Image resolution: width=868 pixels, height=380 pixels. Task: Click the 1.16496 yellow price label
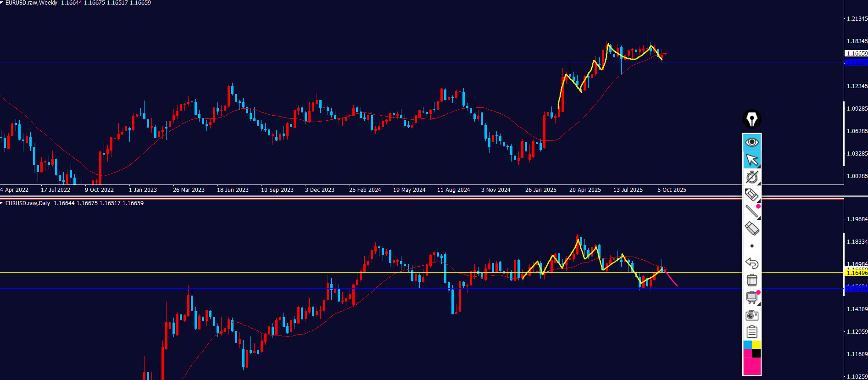pos(856,273)
